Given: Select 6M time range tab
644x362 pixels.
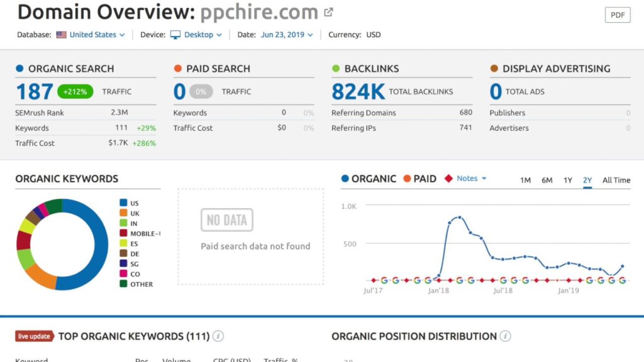Looking at the screenshot, I should click(x=547, y=180).
